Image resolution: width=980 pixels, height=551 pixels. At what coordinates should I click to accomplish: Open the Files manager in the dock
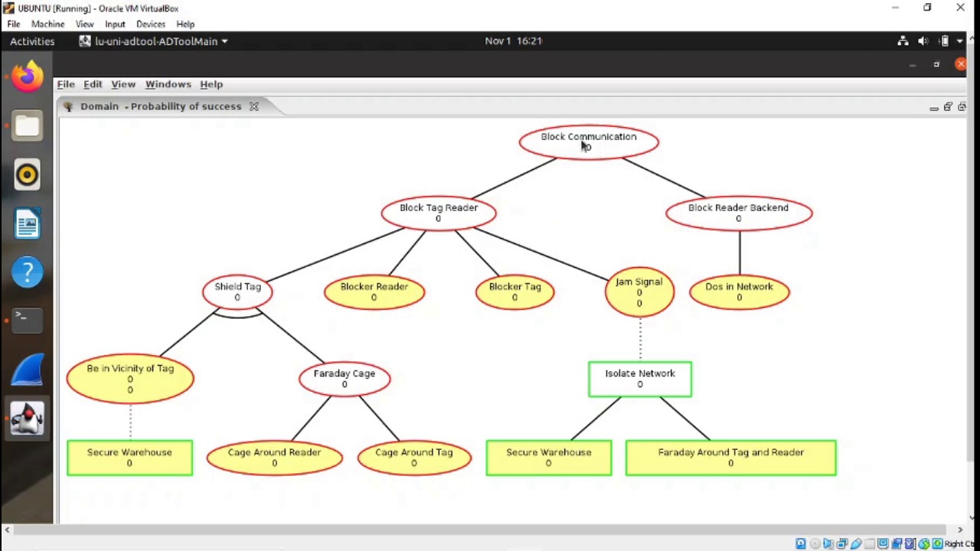(27, 126)
